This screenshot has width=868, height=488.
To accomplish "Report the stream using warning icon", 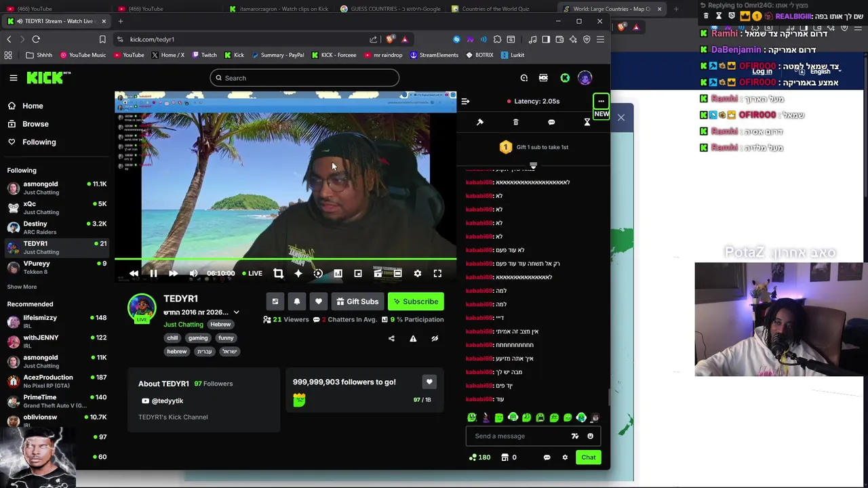I will pos(413,338).
